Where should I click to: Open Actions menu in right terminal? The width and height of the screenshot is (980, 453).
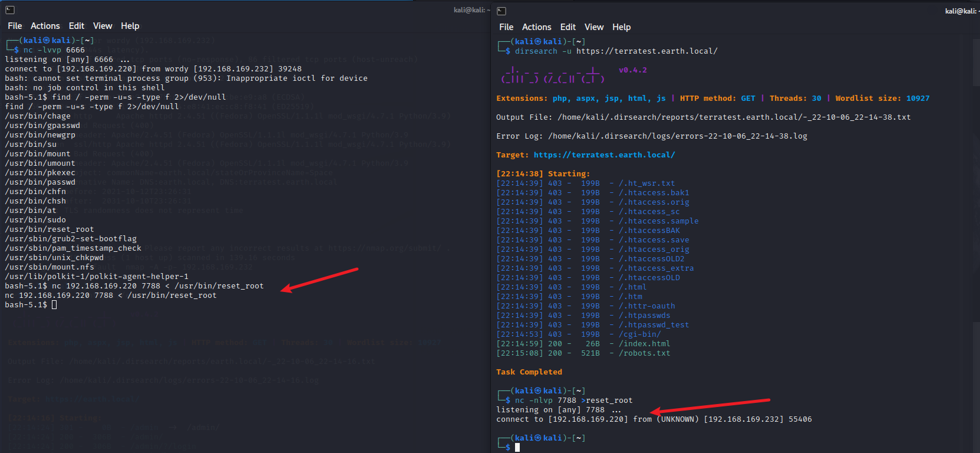point(537,27)
